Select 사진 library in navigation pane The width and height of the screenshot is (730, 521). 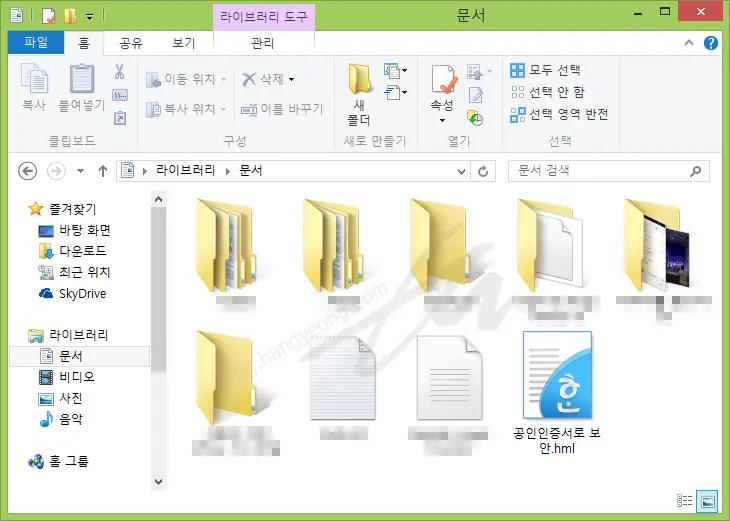(60, 398)
